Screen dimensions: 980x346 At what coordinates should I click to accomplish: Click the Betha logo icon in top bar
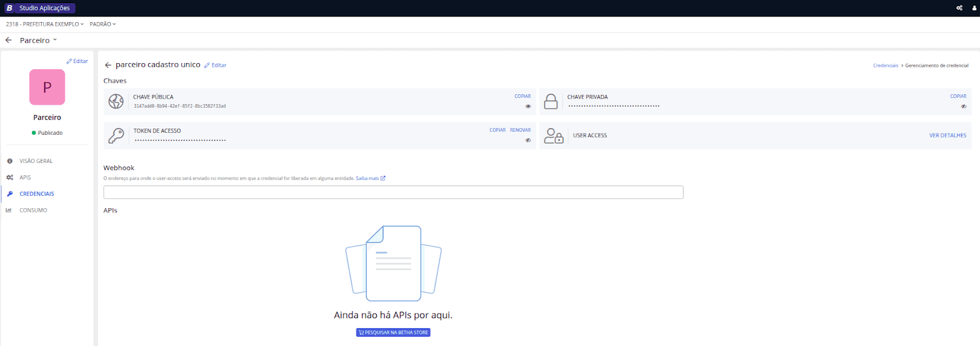point(9,8)
